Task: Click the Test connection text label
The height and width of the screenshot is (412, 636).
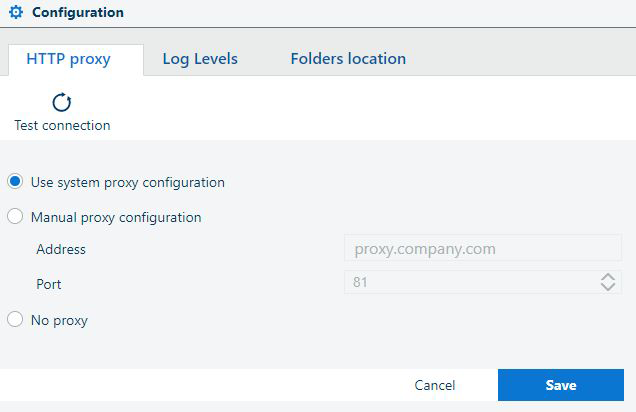Action: tap(62, 126)
